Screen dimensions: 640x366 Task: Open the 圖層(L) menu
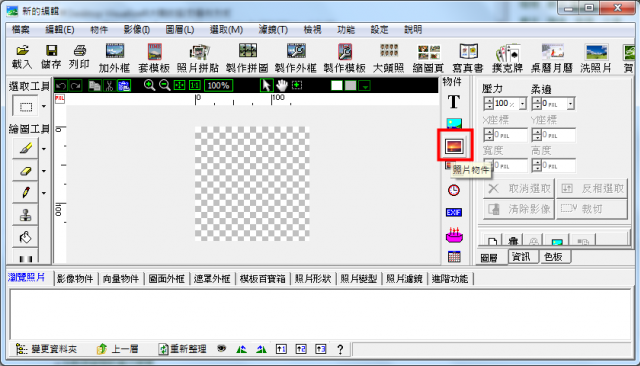tap(180, 30)
